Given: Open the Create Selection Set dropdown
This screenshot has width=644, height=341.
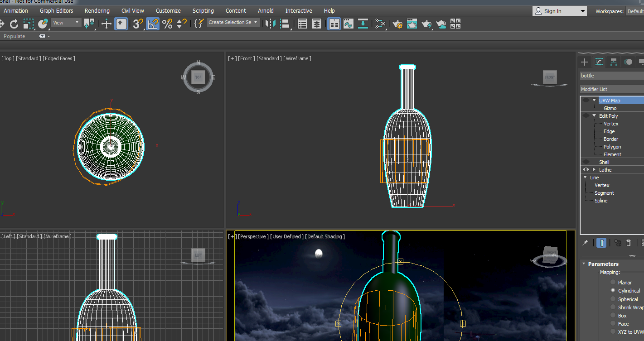Looking at the screenshot, I should (x=256, y=22).
